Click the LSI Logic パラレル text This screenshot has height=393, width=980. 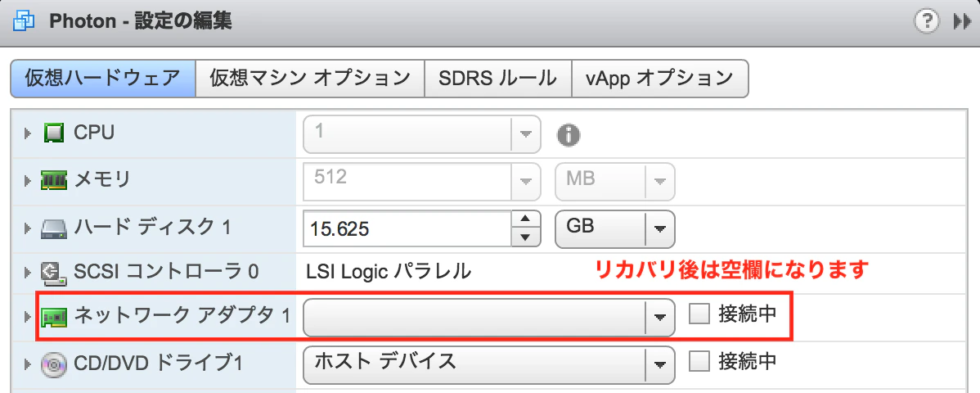point(389,272)
